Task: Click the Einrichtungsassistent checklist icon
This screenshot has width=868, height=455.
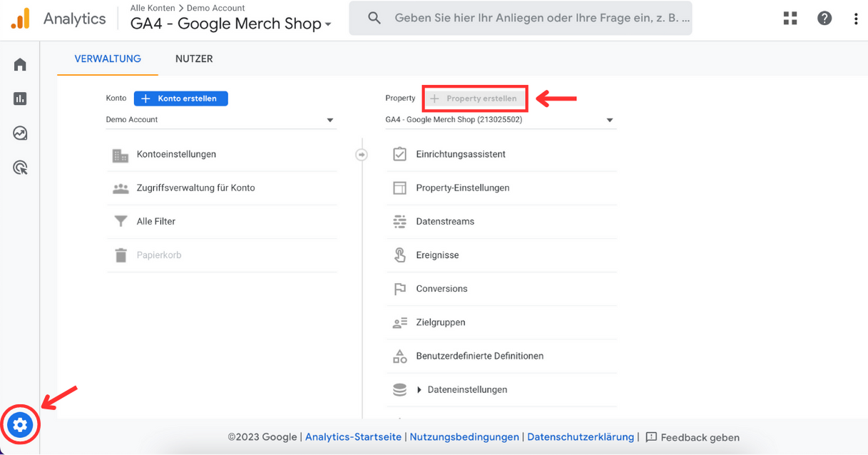Action: pos(399,154)
